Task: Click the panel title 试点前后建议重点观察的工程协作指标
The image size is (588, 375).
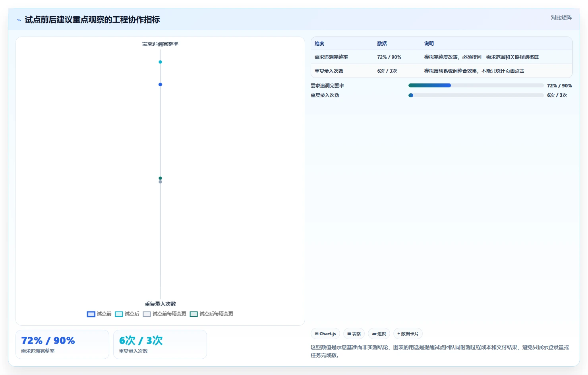Action: [92, 20]
